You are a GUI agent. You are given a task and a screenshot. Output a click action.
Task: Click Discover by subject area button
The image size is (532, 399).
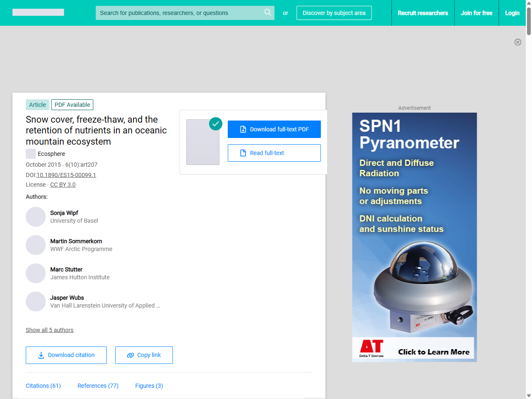[x=334, y=13]
